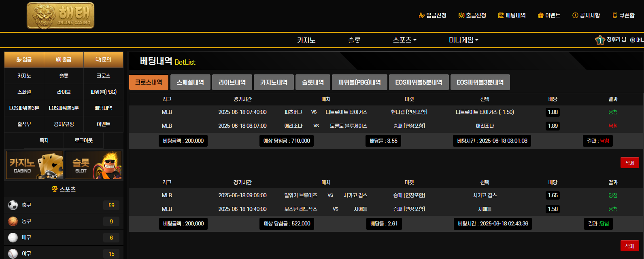The height and width of the screenshot is (259, 644).
Task: Open 입금신청 deposit request in header
Action: point(432,15)
